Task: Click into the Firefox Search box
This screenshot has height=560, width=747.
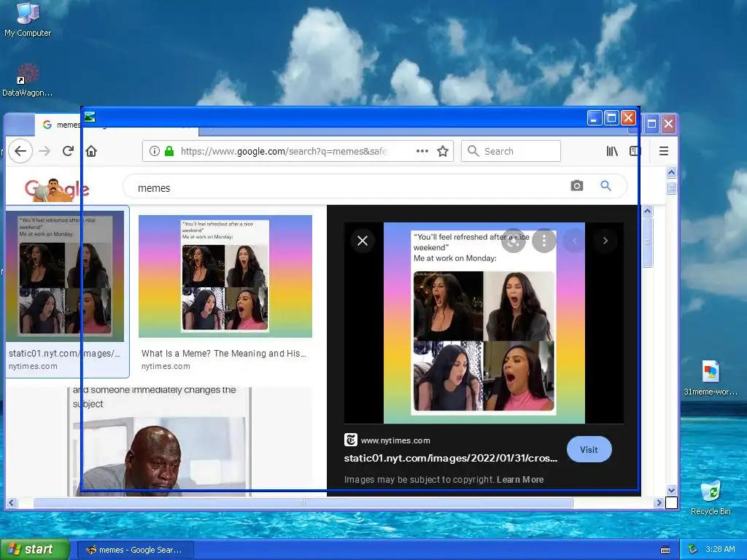Action: 511,151
